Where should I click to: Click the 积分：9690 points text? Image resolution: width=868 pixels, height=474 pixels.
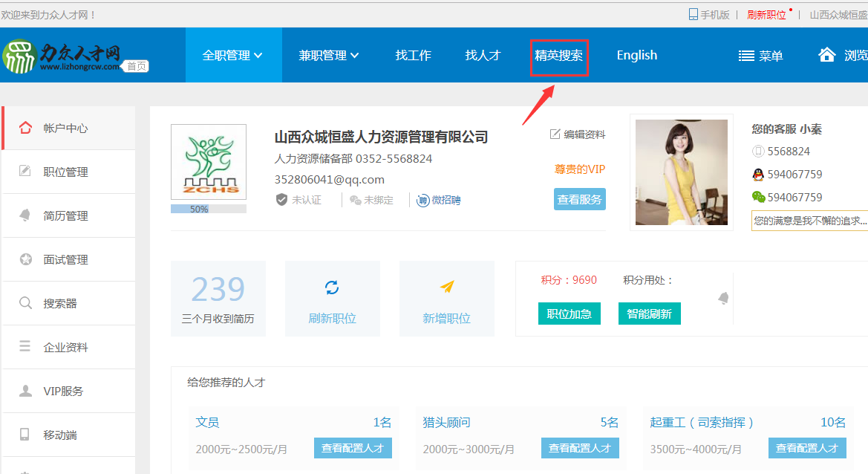click(569, 279)
